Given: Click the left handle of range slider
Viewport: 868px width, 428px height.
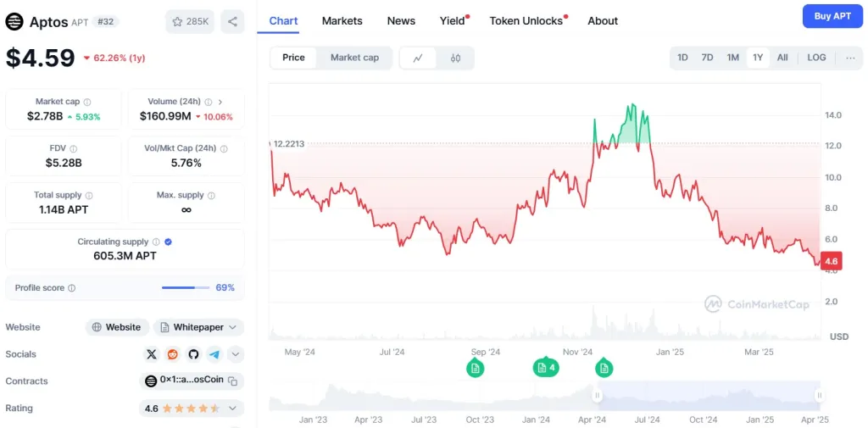Looking at the screenshot, I should (598, 395).
